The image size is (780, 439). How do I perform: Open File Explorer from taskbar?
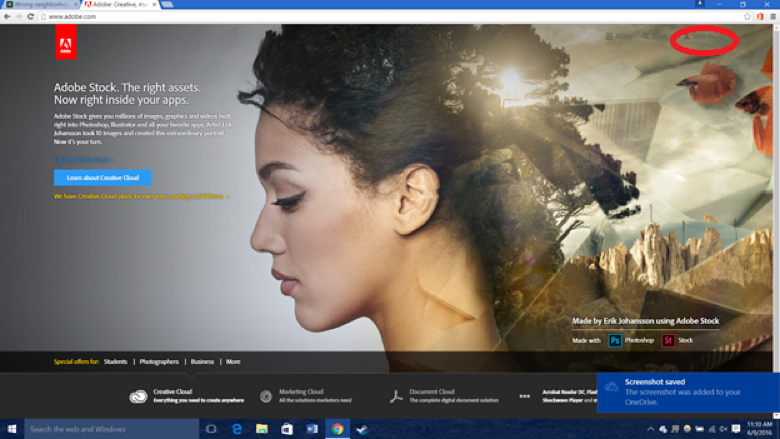(262, 429)
